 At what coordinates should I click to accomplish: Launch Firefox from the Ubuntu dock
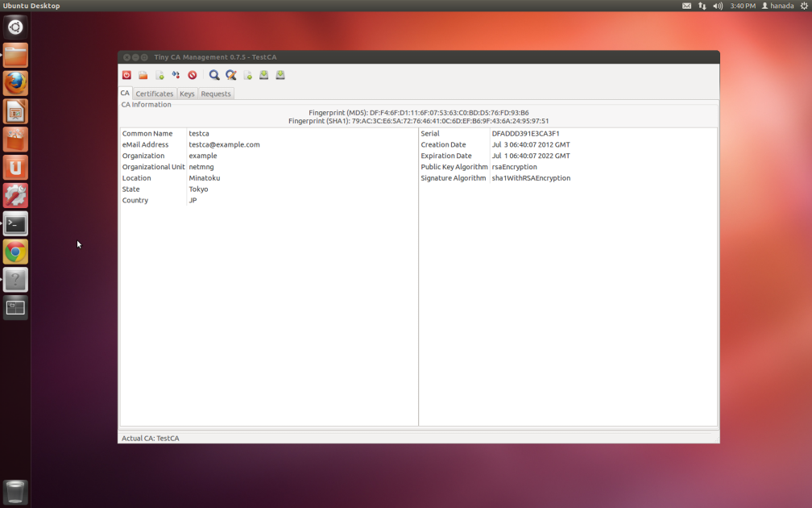(x=15, y=83)
